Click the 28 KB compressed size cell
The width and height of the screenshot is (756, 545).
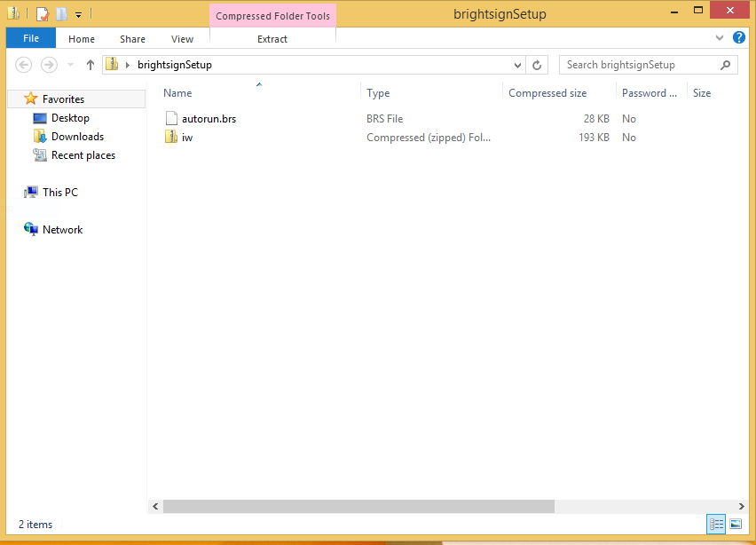(x=596, y=119)
